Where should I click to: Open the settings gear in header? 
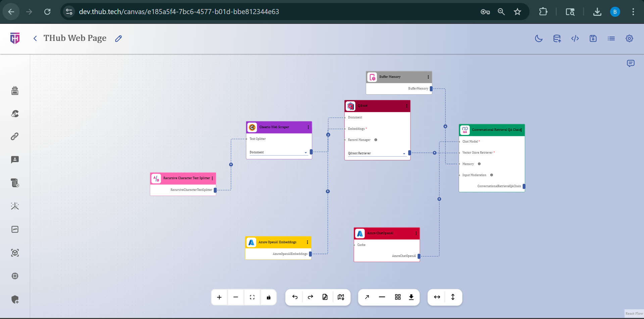tap(629, 39)
